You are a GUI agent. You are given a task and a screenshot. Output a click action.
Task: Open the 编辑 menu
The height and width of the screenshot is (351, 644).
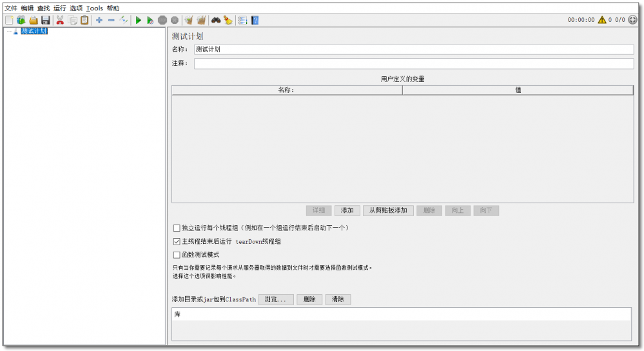[x=27, y=8]
